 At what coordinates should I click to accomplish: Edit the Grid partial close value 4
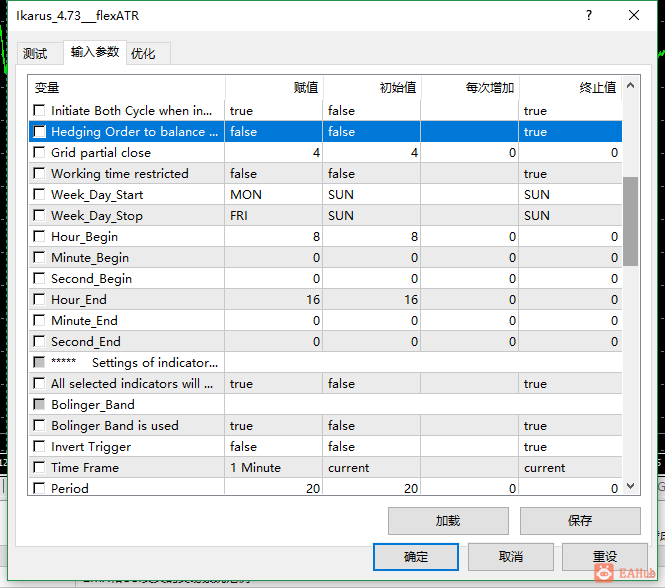pyautogui.click(x=274, y=152)
